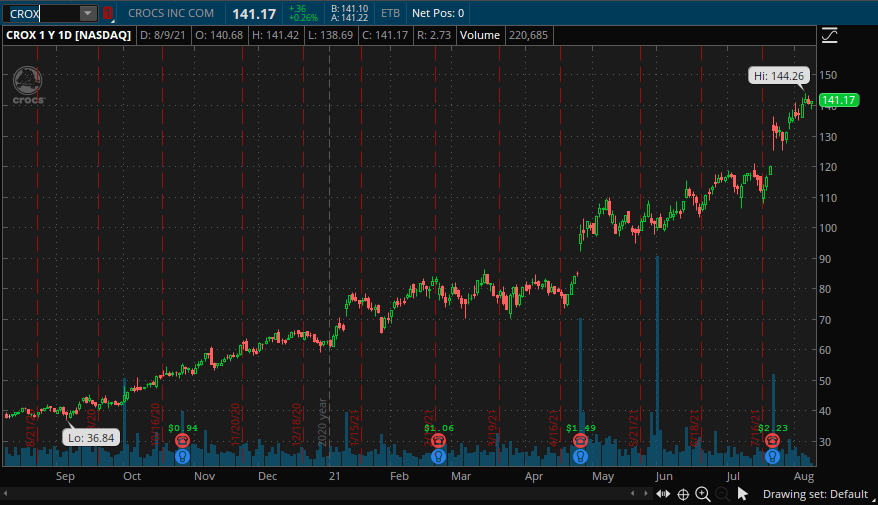Select the pan chart tool icon
This screenshot has width=878, height=505.
click(x=663, y=494)
